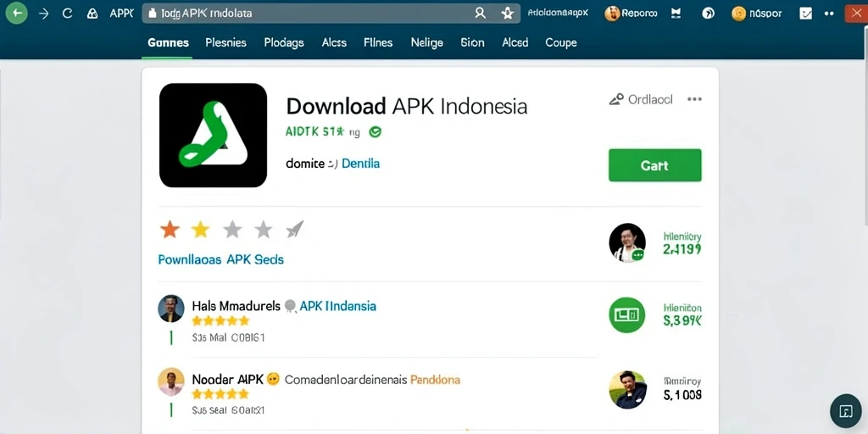Click the avatar beside S,1009

[627, 390]
